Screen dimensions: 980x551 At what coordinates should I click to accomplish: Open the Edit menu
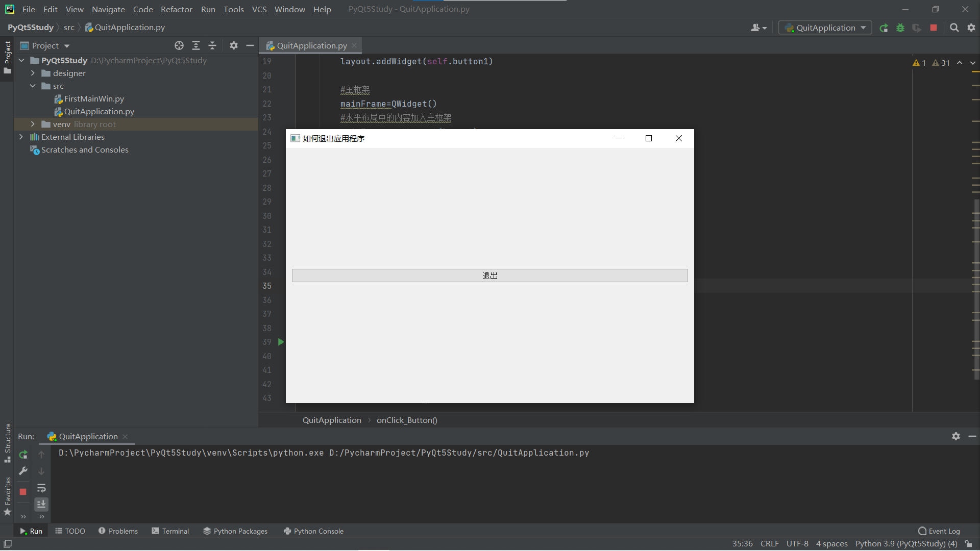tap(50, 9)
